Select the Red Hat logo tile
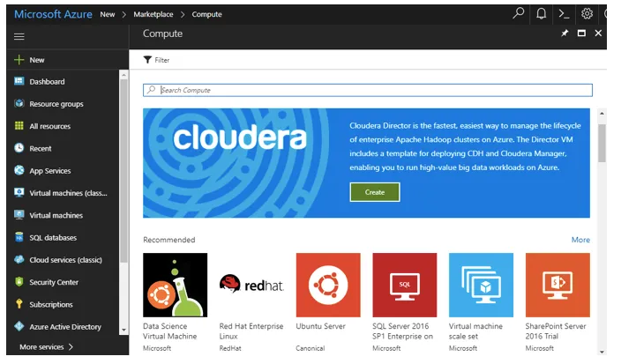The image size is (621, 364). 251,285
